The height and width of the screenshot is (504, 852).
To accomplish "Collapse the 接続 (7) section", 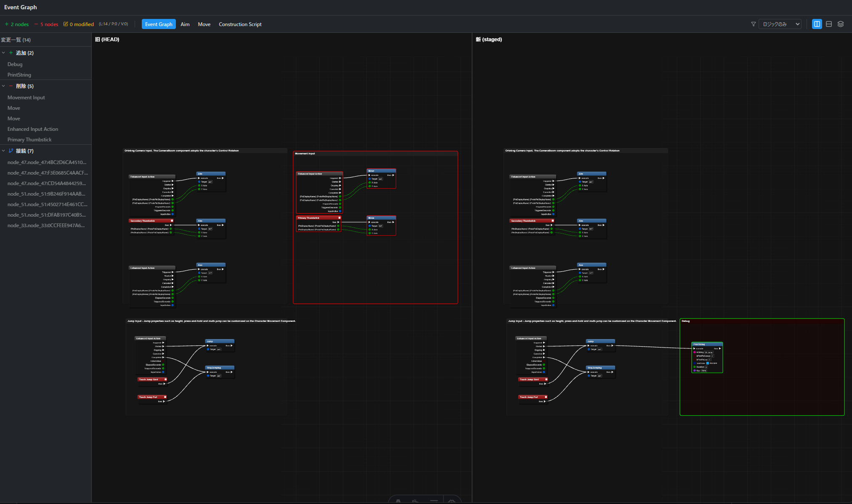I will [x=3, y=151].
